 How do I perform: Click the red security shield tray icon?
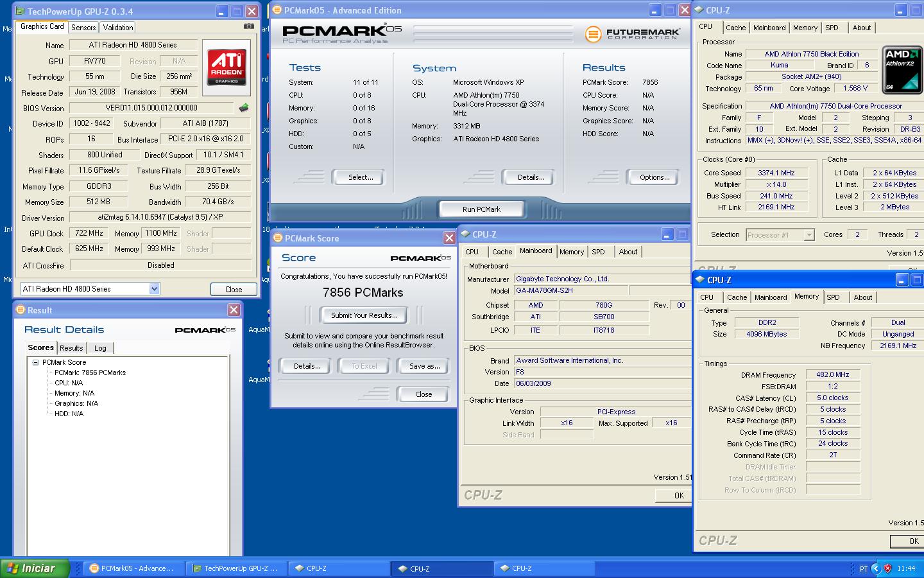click(x=887, y=568)
